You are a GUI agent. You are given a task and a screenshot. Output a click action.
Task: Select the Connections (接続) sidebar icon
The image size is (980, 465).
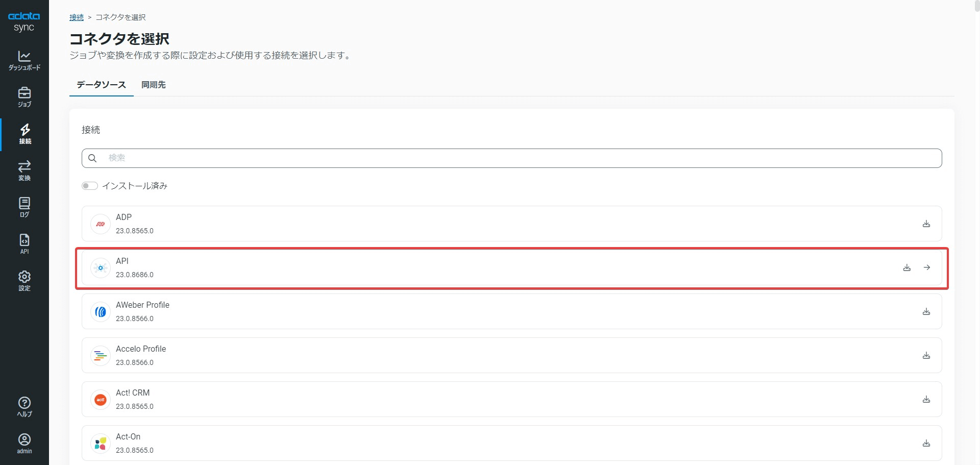(24, 134)
